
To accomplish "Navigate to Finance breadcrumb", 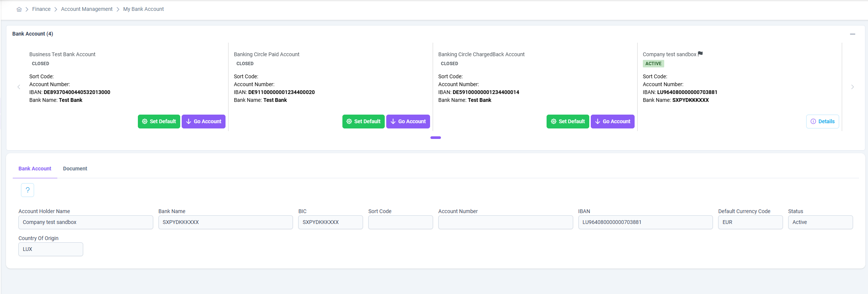I will click(x=41, y=9).
